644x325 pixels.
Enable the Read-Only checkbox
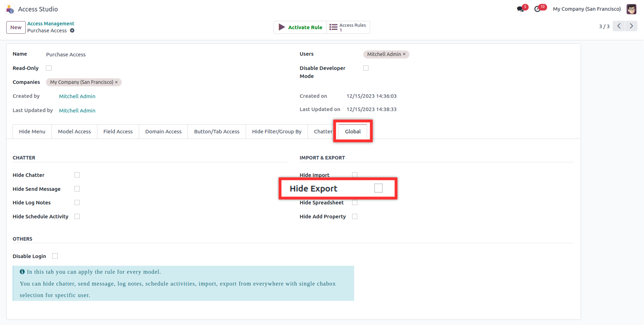coord(49,68)
